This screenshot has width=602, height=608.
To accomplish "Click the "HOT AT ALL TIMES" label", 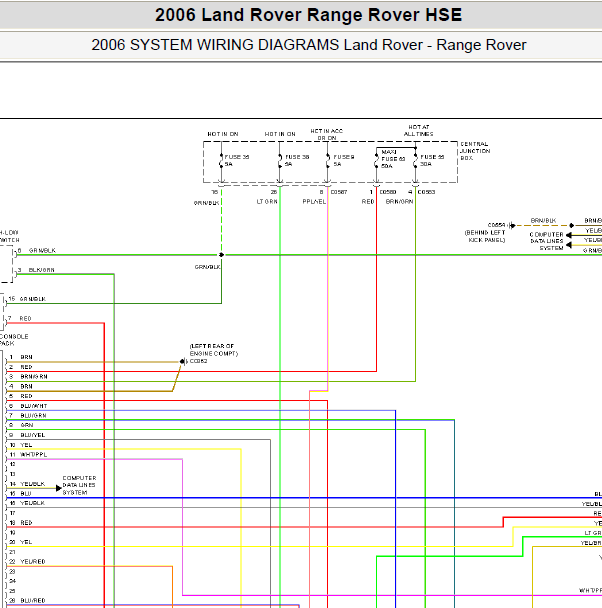I will point(418,130).
